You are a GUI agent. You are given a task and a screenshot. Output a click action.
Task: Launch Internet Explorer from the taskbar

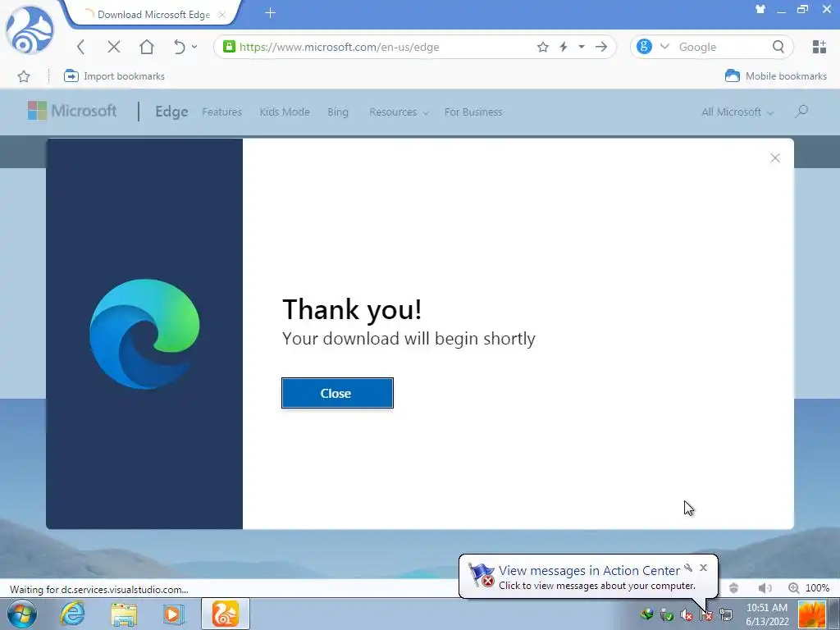click(x=72, y=614)
